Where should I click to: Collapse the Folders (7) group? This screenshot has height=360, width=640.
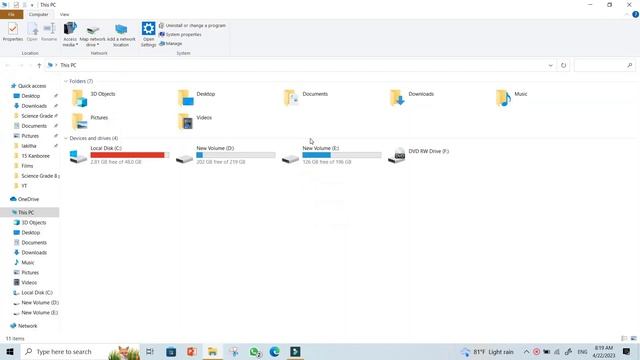tap(66, 81)
